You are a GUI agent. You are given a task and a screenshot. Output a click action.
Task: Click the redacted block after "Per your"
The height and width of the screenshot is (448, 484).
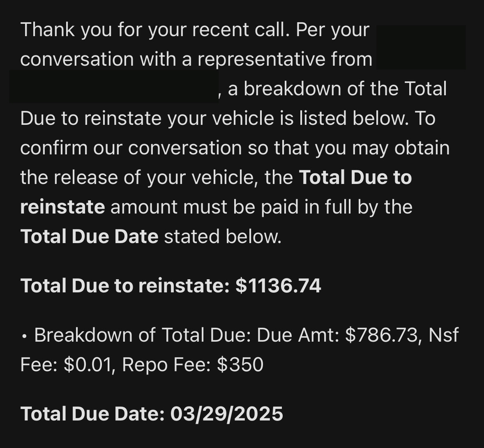click(x=421, y=47)
